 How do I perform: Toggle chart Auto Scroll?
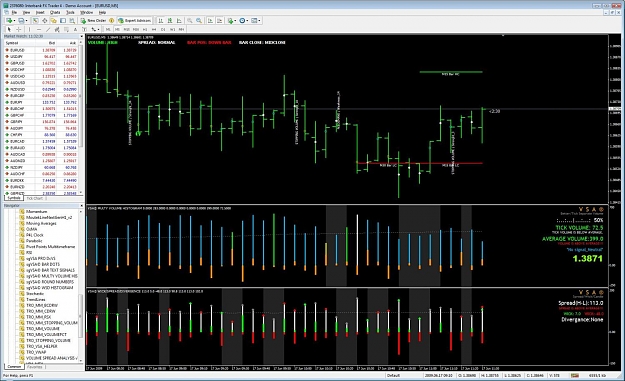[x=210, y=20]
